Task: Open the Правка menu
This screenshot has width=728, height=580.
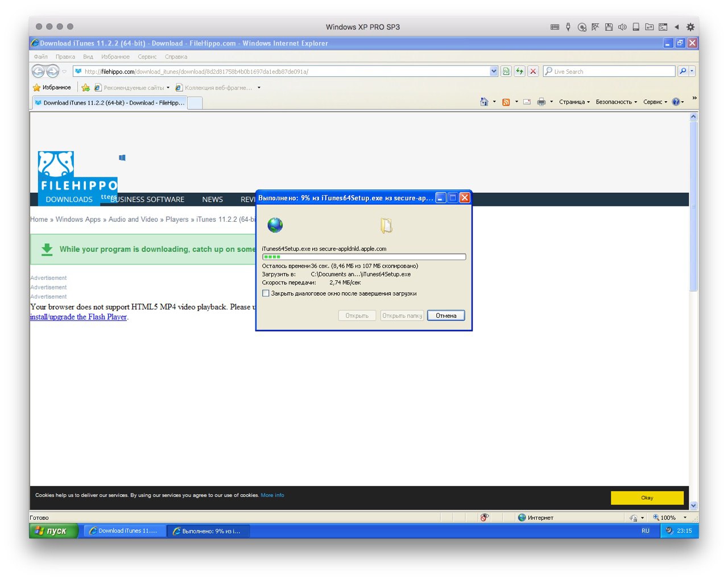Action: click(x=65, y=57)
